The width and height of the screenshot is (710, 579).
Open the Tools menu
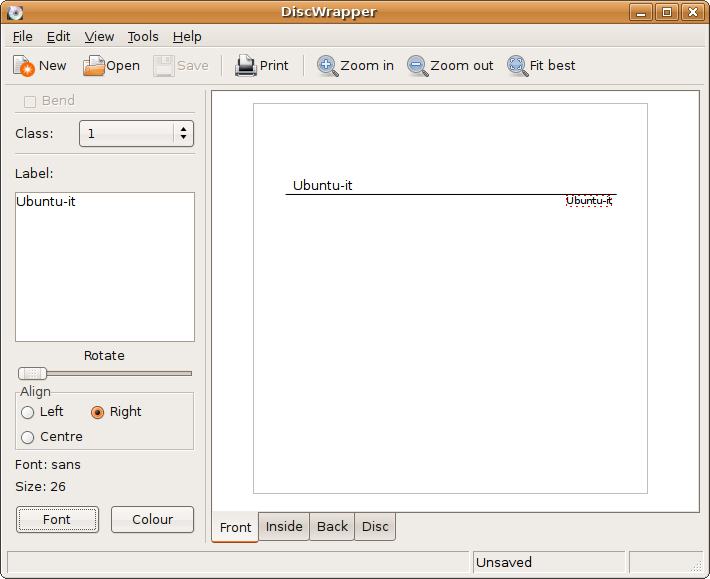tap(143, 36)
